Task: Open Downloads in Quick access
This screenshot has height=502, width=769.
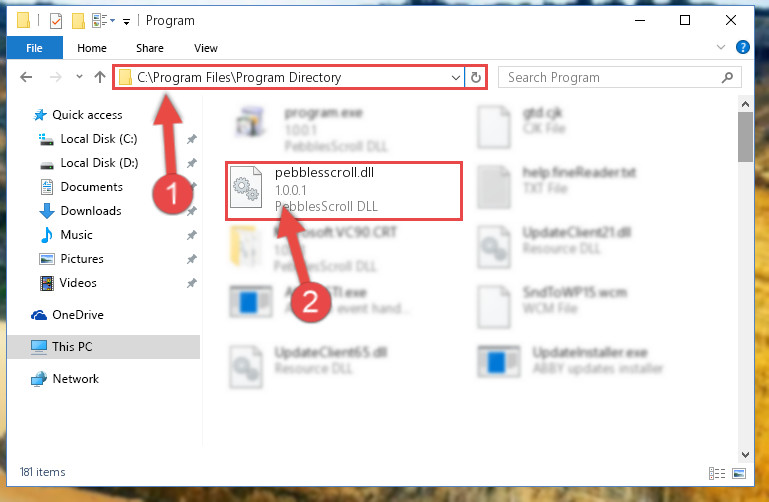Action: 91,211
